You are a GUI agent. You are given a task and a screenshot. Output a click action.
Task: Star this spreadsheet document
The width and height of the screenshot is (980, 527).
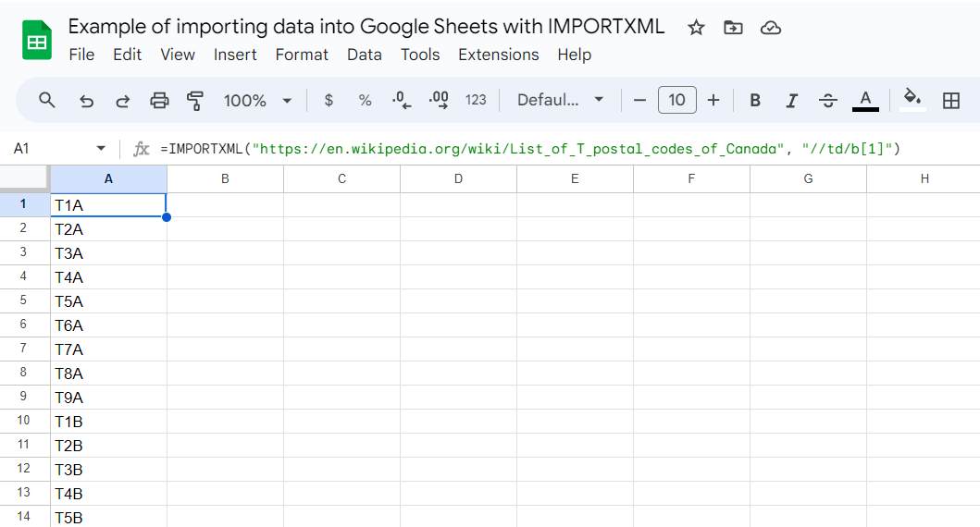696,28
